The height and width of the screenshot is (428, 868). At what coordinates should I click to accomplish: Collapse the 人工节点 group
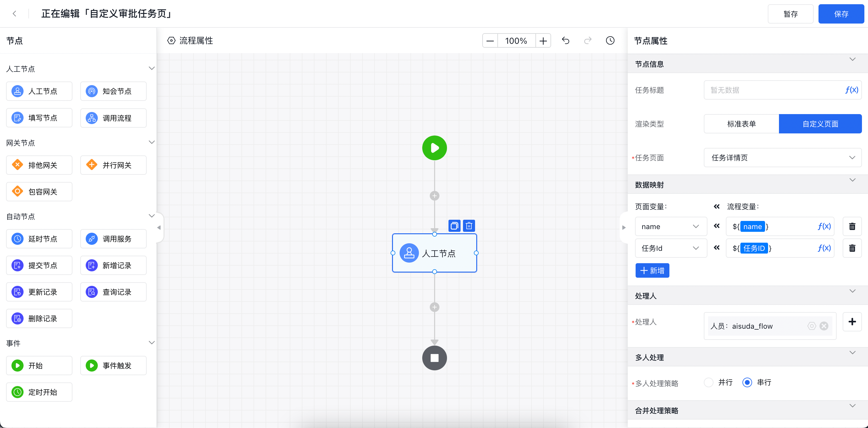[x=152, y=69]
